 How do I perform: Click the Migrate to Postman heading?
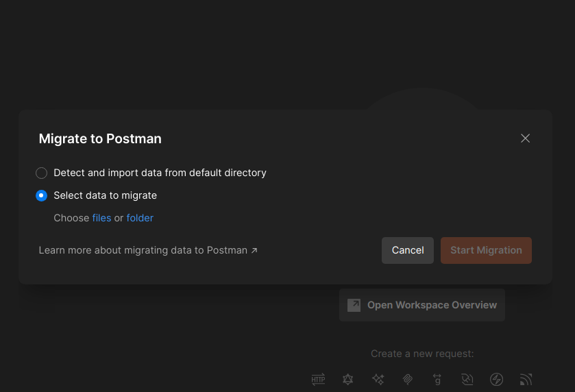(100, 138)
